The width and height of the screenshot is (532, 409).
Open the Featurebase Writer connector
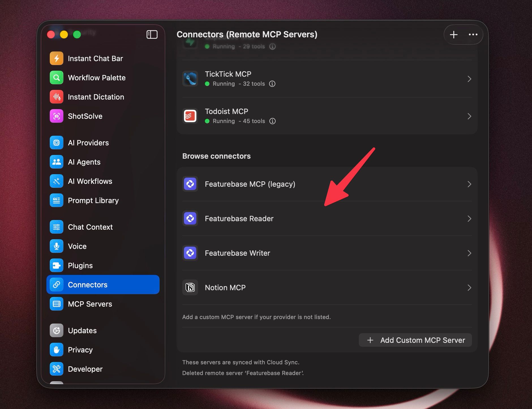click(x=327, y=253)
